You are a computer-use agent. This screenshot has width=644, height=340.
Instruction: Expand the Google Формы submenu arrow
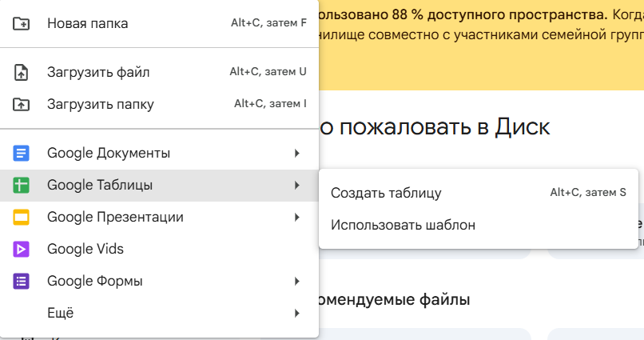pos(297,282)
